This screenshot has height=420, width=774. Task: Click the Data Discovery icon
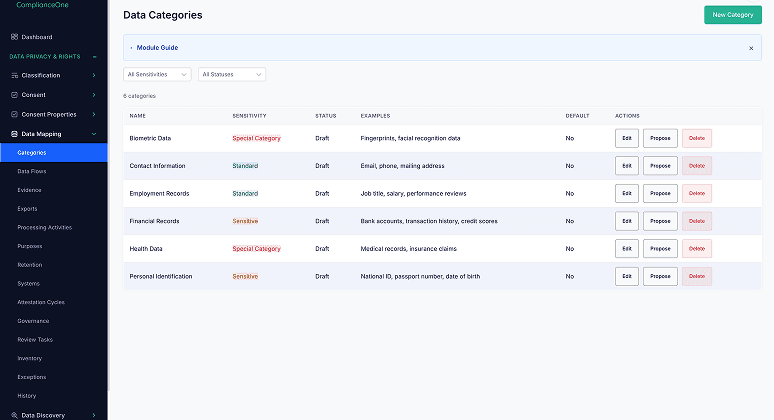[x=14, y=416]
